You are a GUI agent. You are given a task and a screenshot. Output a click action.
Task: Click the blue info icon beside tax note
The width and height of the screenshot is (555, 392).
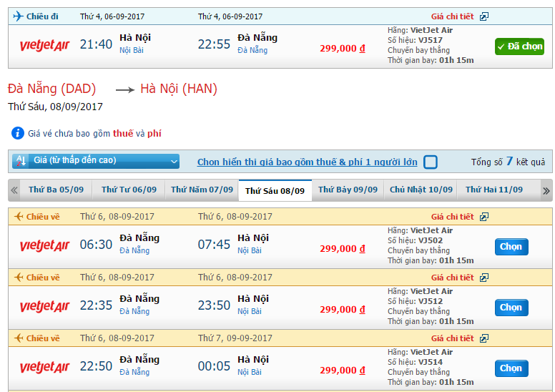coord(18,133)
